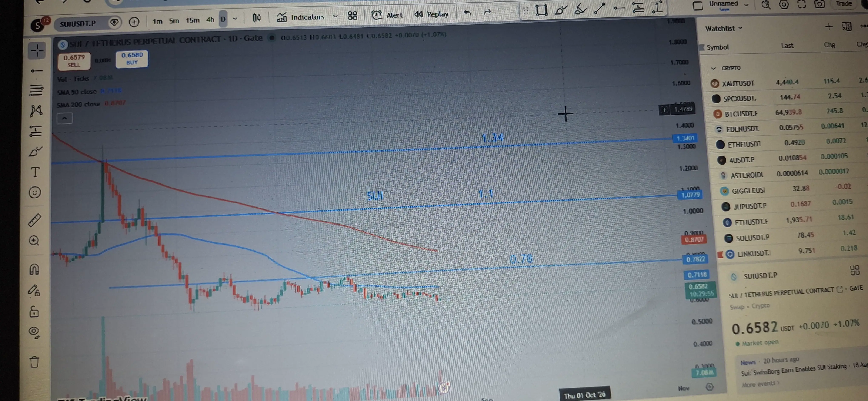The height and width of the screenshot is (401, 868).
Task: Select the brush tool in the left sidebar
Action: point(35,152)
